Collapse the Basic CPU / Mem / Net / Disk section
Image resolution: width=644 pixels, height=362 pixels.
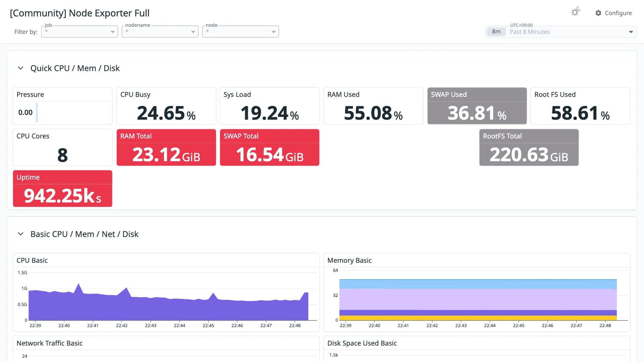[x=20, y=234]
